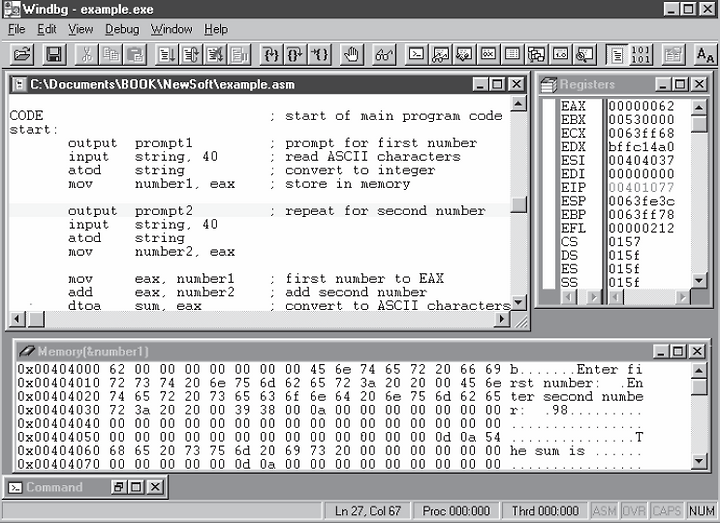Open the Watch window toolbar icon

pos(440,55)
